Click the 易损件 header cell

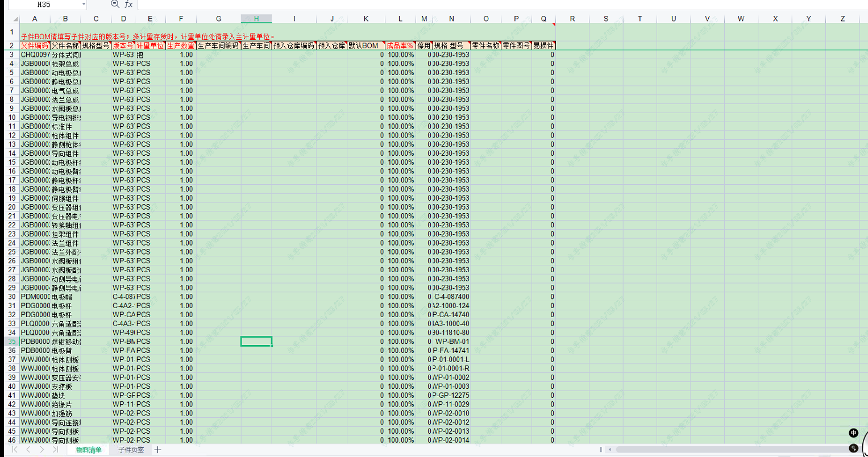[544, 45]
